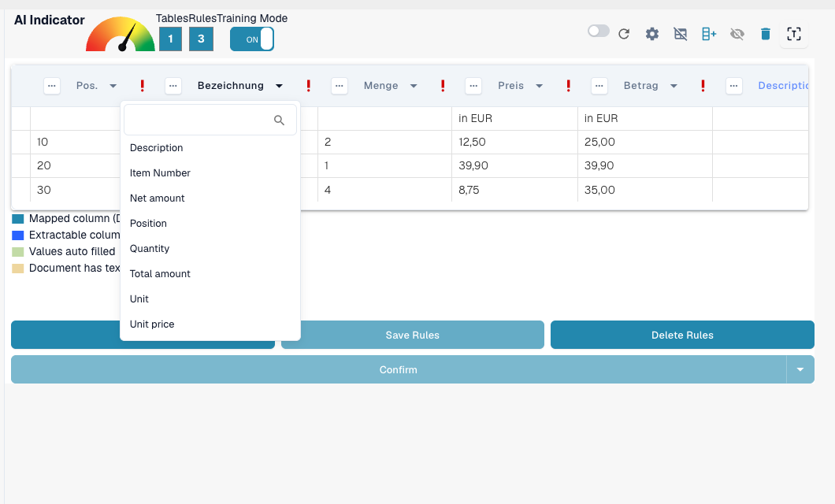Choose "Quantity" from the dropdown list
The width and height of the screenshot is (835, 504).
(210, 249)
